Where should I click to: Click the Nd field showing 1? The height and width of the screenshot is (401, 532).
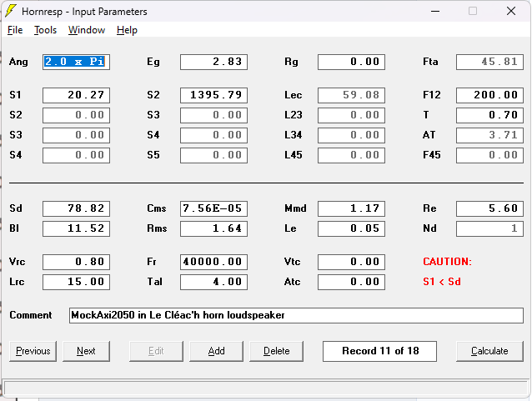click(489, 228)
